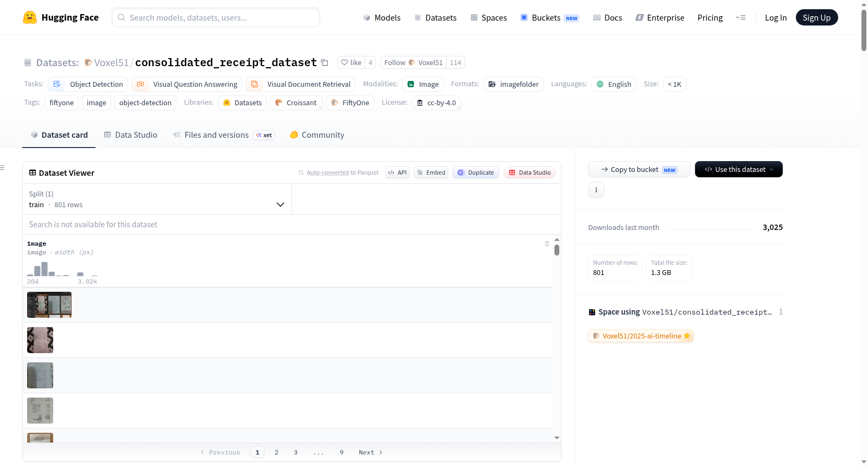This screenshot has width=868, height=467.
Task: Click the FiftyOne library tag
Action: (350, 103)
